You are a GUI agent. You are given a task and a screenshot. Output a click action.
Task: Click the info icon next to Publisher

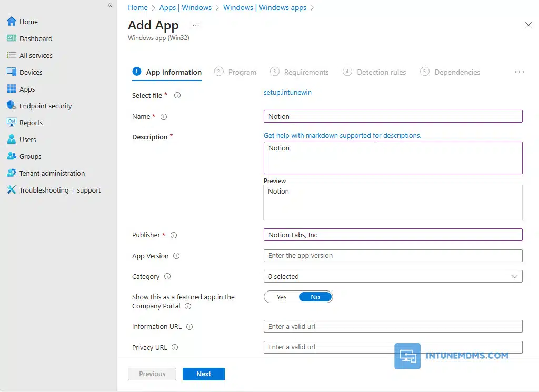coord(174,235)
